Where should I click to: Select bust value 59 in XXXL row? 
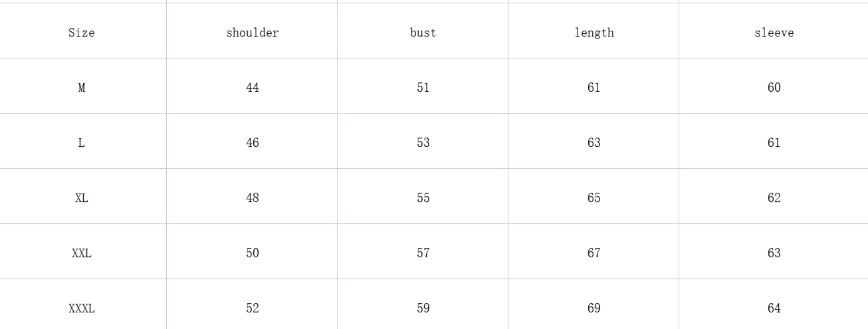[423, 308]
